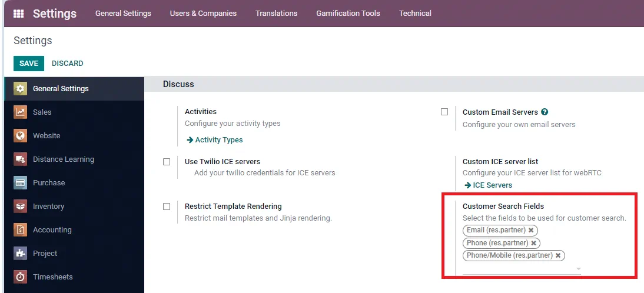The width and height of the screenshot is (644, 293).
Task: Open the Website globe icon
Action: pos(20,135)
